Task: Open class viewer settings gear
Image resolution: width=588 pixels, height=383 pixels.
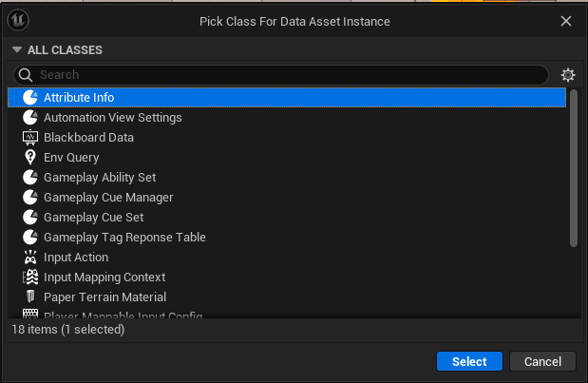Action: 568,75
